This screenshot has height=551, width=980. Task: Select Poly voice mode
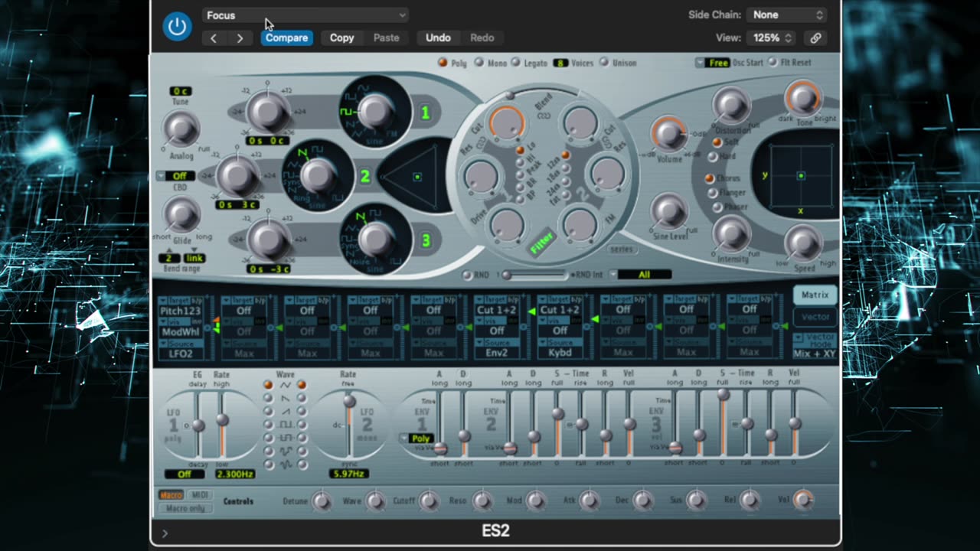443,63
